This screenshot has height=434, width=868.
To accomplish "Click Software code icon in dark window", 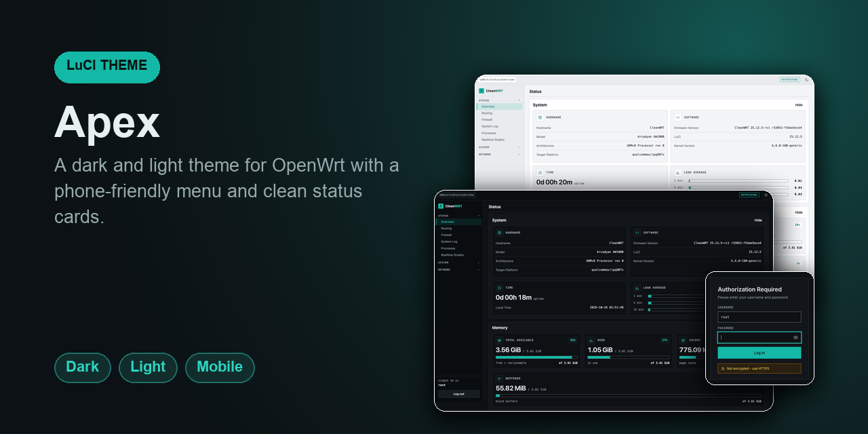I will coord(637,233).
